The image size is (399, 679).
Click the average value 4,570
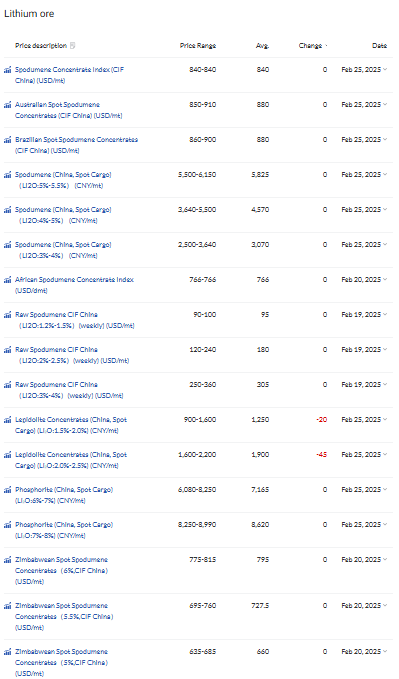(260, 210)
